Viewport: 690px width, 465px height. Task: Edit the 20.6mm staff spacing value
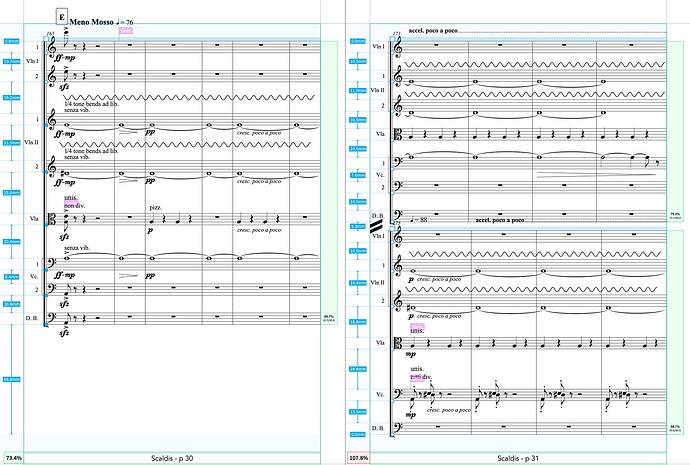click(12, 242)
